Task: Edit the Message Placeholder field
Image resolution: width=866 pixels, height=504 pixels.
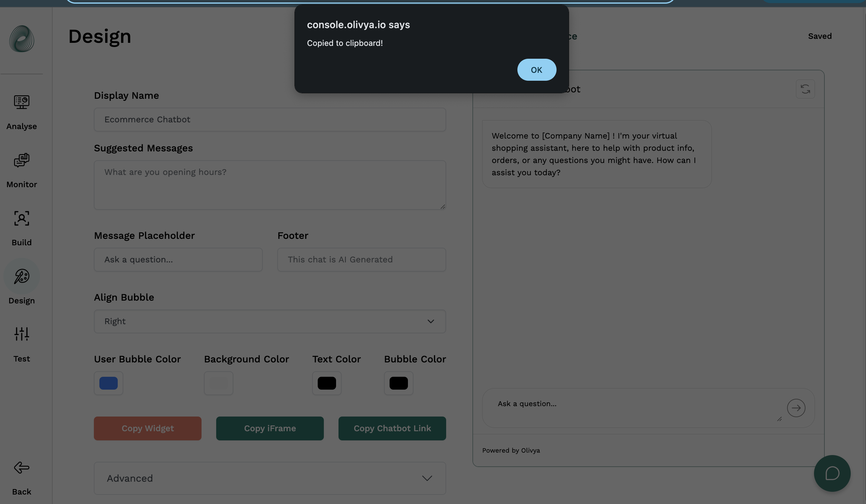Action: click(178, 260)
